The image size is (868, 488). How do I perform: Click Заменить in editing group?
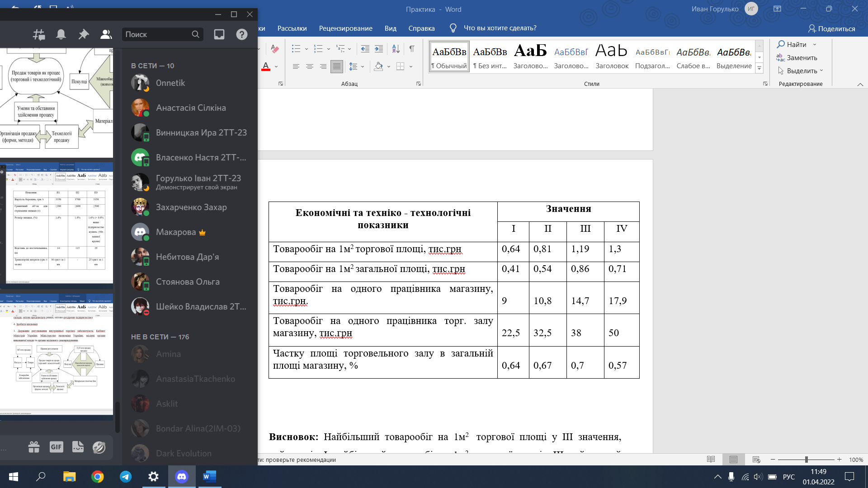tap(797, 57)
